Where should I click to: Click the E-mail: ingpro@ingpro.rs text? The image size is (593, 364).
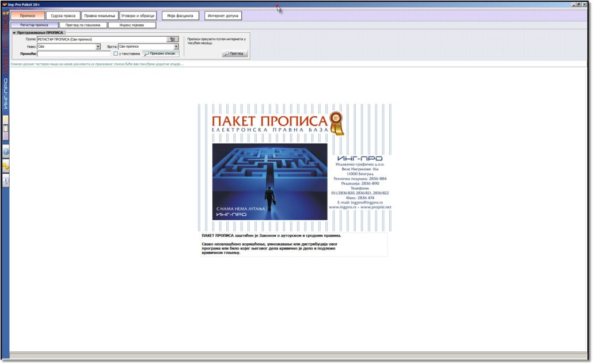pos(360,202)
